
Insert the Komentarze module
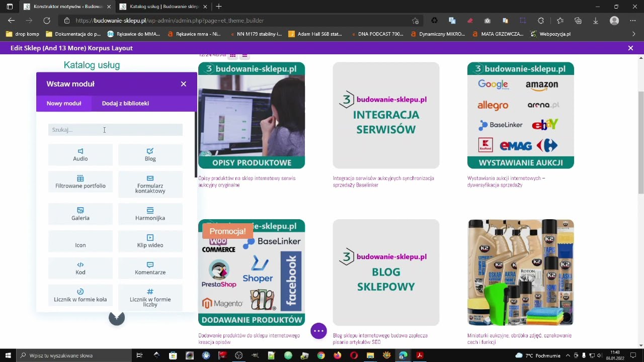[x=150, y=268]
